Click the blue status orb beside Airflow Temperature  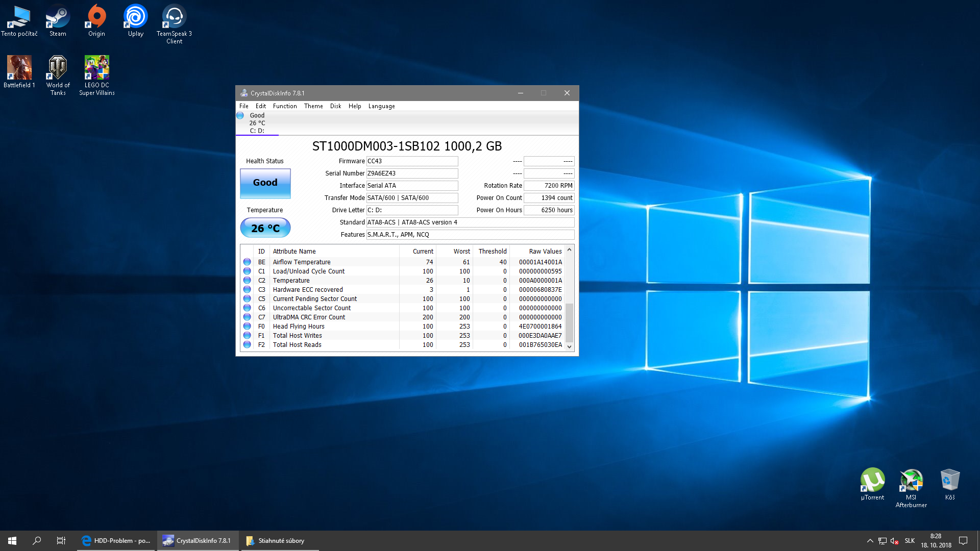click(x=247, y=262)
